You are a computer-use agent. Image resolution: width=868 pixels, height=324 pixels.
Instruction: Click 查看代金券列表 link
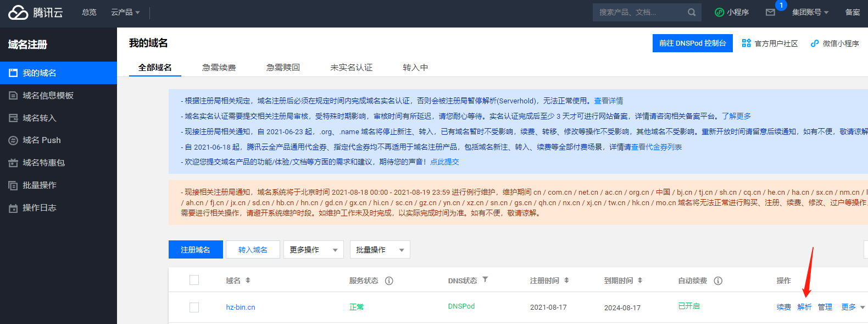point(656,147)
